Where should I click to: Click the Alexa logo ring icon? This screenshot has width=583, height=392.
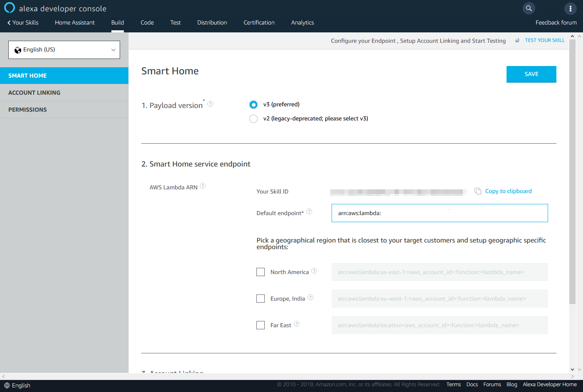point(9,8)
